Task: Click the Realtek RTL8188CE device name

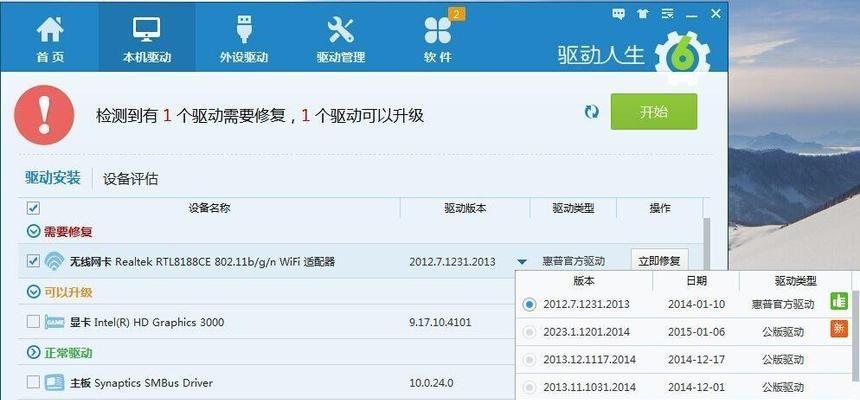Action: 202,262
